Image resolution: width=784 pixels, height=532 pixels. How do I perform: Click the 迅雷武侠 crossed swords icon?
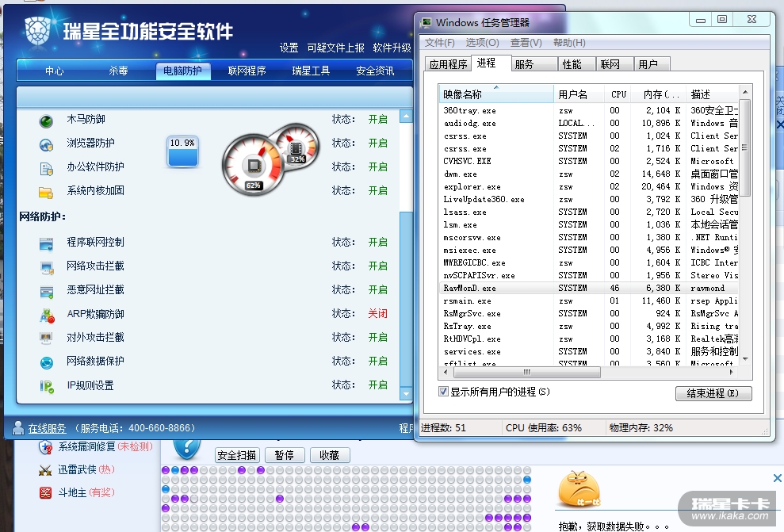pyautogui.click(x=45, y=470)
